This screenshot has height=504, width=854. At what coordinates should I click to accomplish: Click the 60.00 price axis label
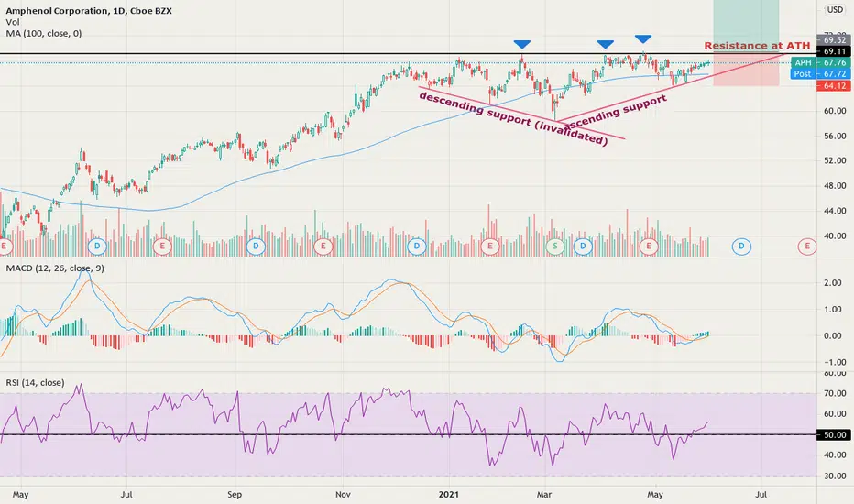[x=835, y=111]
